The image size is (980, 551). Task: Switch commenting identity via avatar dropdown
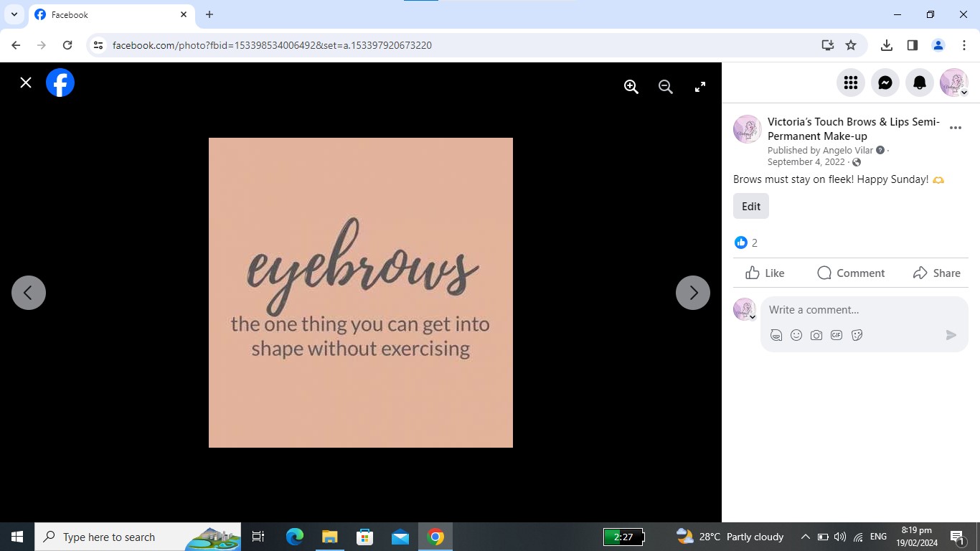pyautogui.click(x=745, y=309)
